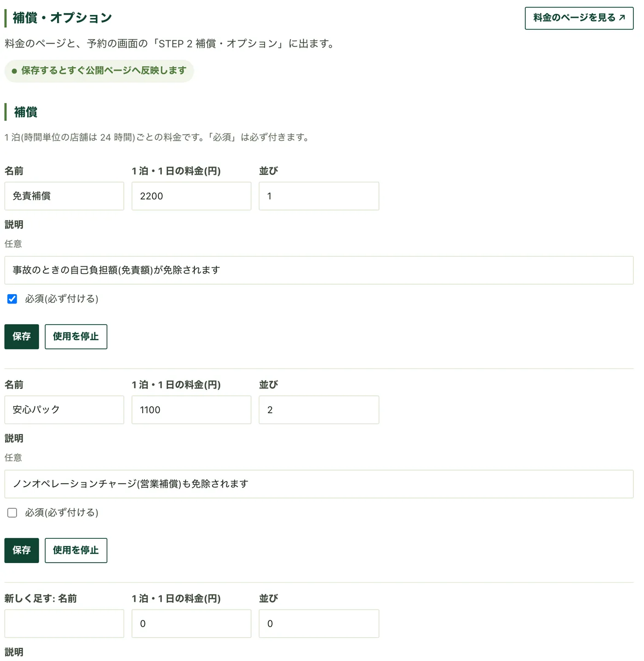Click the 補償・オプション page heading
The width and height of the screenshot is (644, 661).
[63, 18]
